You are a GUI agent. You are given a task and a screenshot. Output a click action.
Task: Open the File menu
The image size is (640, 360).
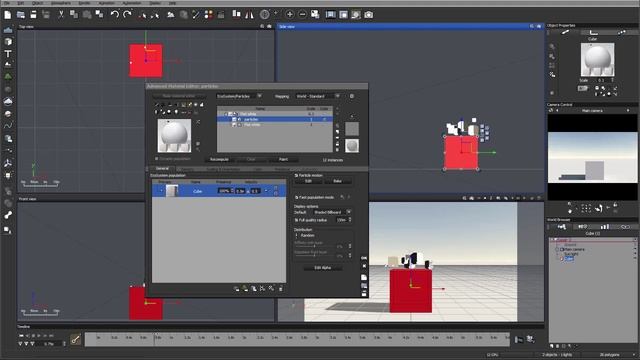point(7,3)
